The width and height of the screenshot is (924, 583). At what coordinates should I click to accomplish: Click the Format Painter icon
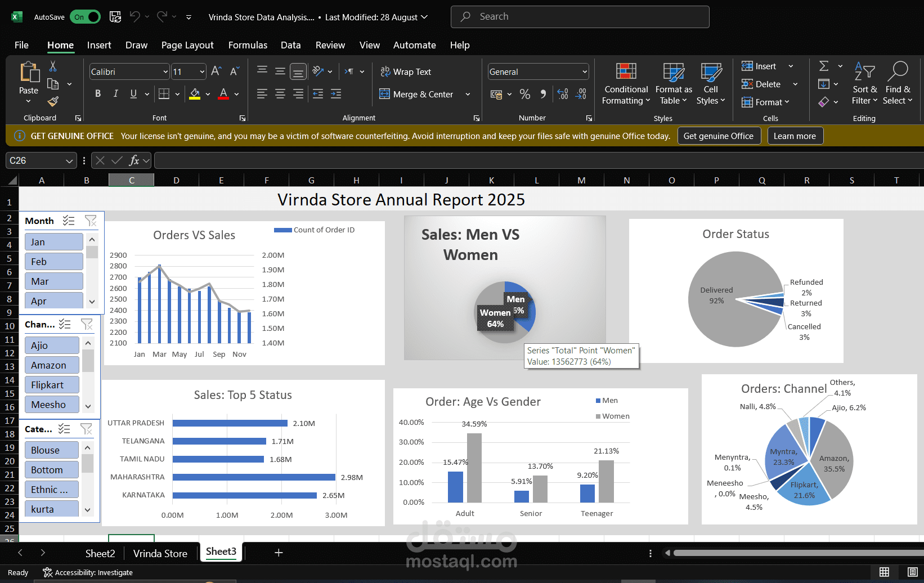[x=53, y=101]
